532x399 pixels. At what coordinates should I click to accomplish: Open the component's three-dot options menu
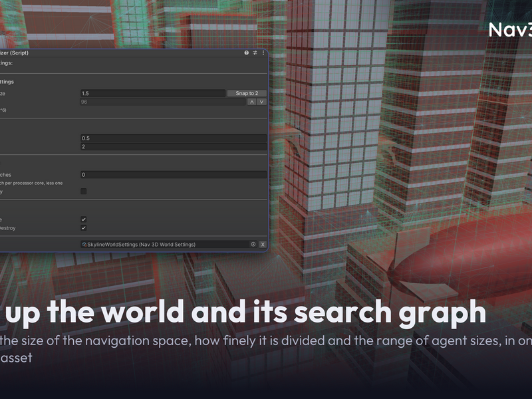(263, 53)
